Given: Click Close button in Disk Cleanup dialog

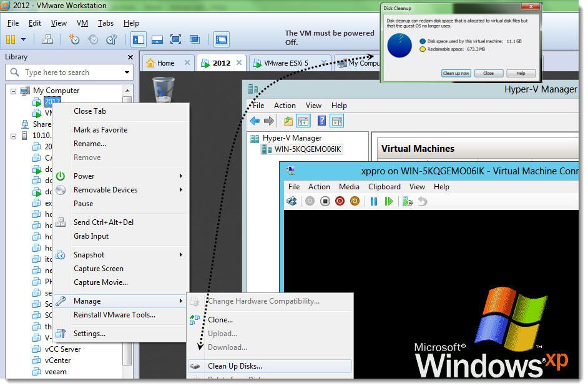Looking at the screenshot, I should 489,74.
